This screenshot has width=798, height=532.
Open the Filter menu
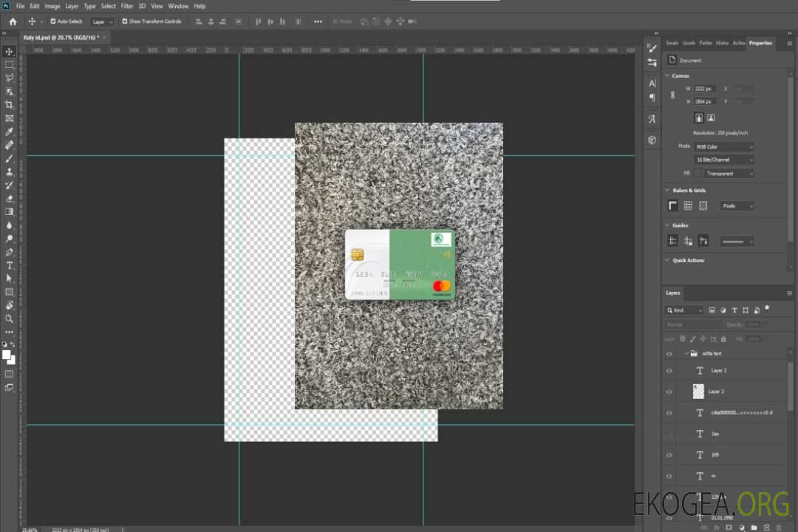127,6
